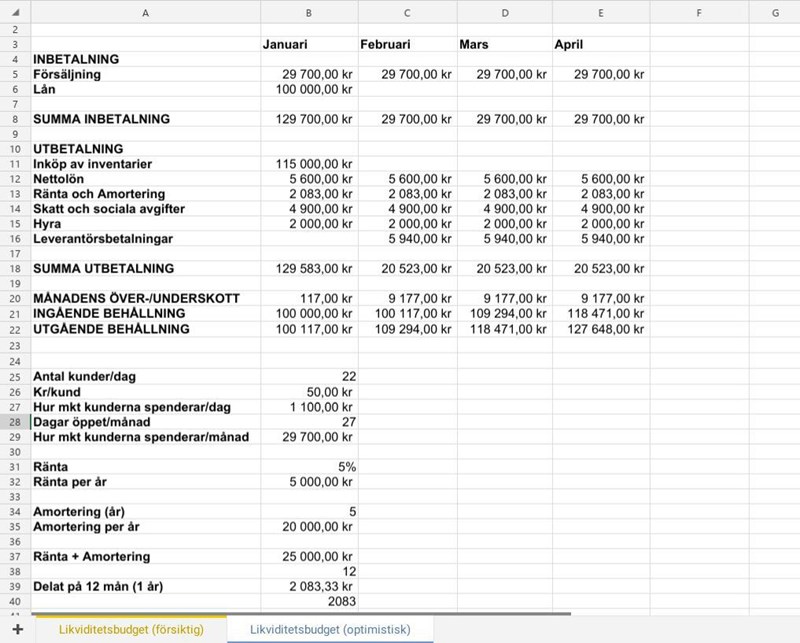Click the 5% Ränta value cell

click(308, 467)
